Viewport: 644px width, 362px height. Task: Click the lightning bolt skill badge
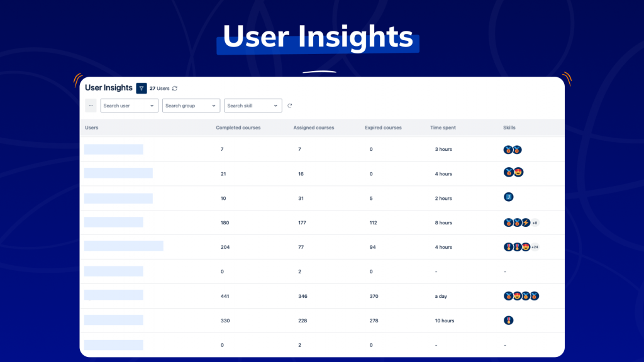[x=526, y=222]
